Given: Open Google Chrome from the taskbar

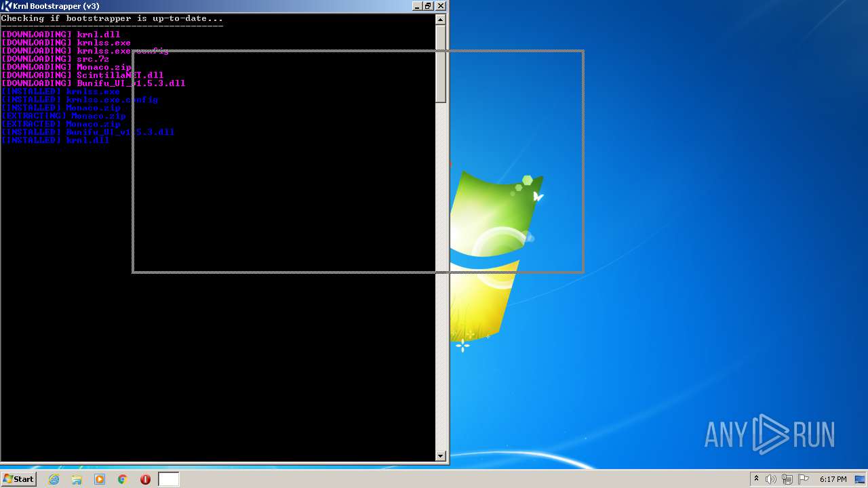Looking at the screenshot, I should [x=123, y=479].
